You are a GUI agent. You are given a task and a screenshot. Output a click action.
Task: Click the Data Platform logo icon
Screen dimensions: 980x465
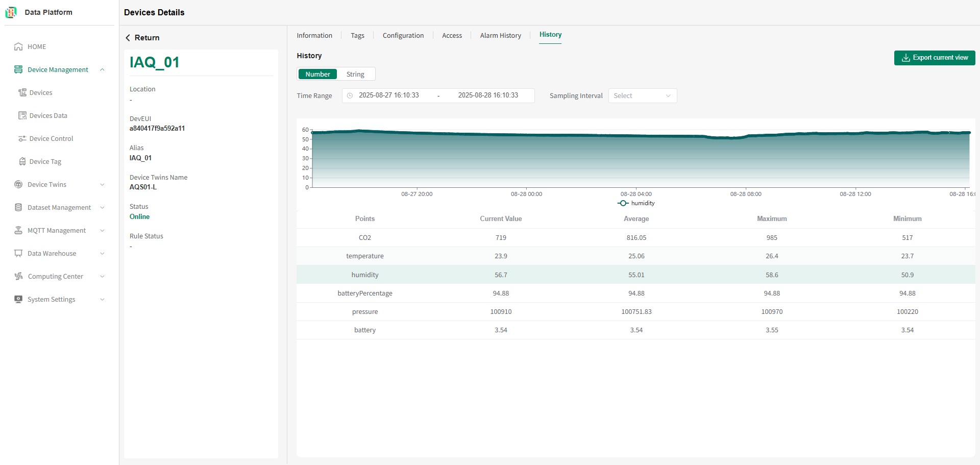[11, 12]
